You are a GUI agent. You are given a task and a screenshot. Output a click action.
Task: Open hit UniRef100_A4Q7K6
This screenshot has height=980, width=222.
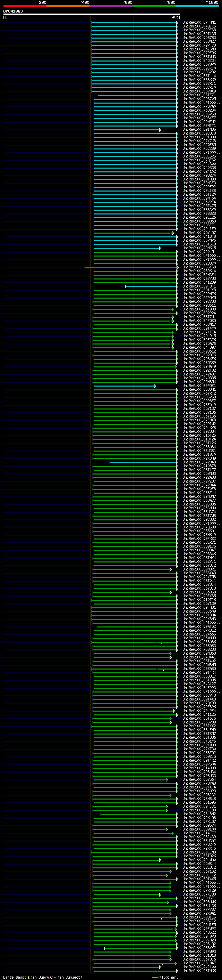click(199, 26)
